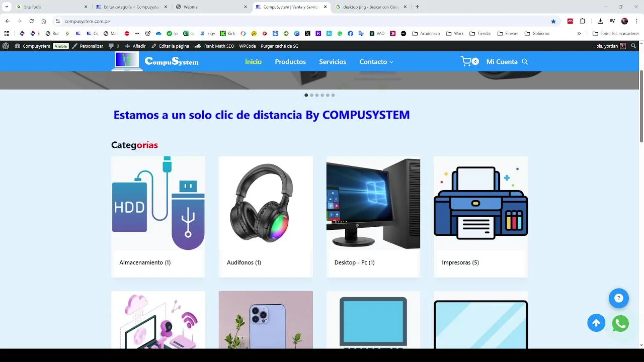The height and width of the screenshot is (362, 644).
Task: Click Añadir in admin bar
Action: 135,46
